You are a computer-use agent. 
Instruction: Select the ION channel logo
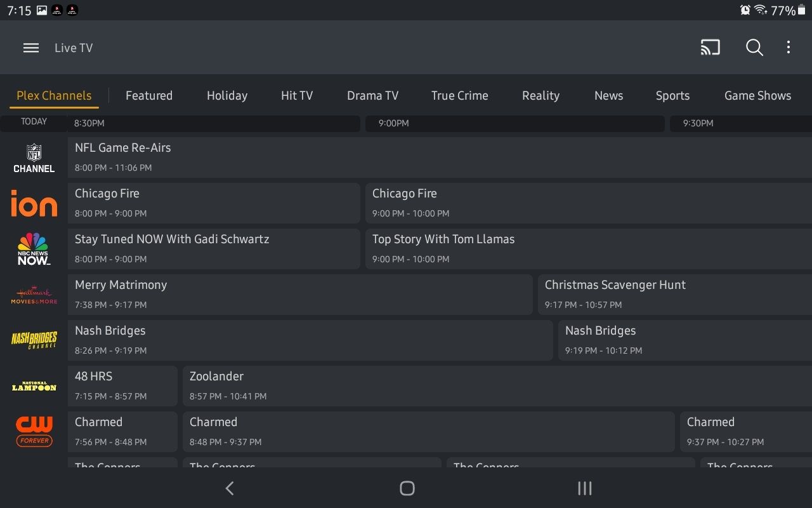[x=34, y=203]
